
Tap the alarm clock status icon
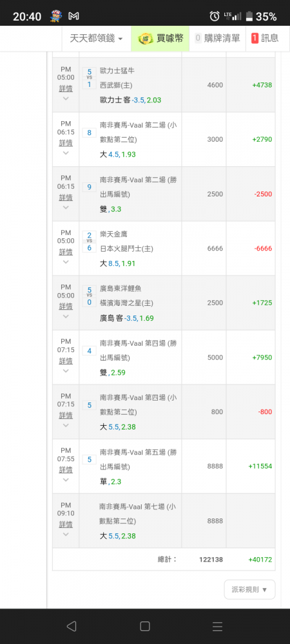pyautogui.click(x=215, y=17)
